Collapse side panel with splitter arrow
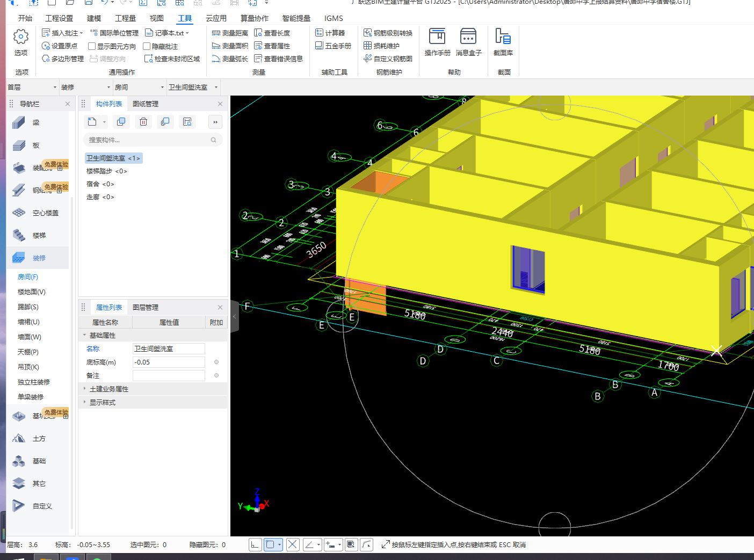The width and height of the screenshot is (754, 560). [234, 317]
